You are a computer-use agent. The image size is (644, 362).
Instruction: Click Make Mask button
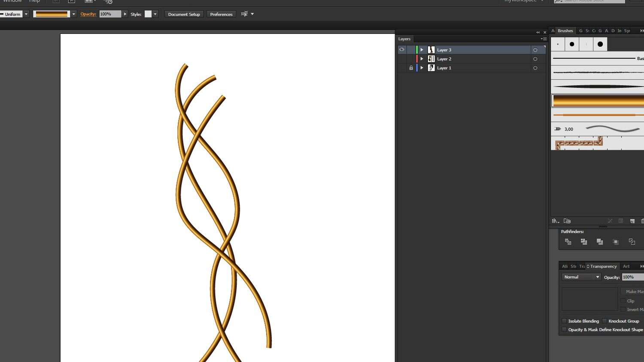point(632,291)
